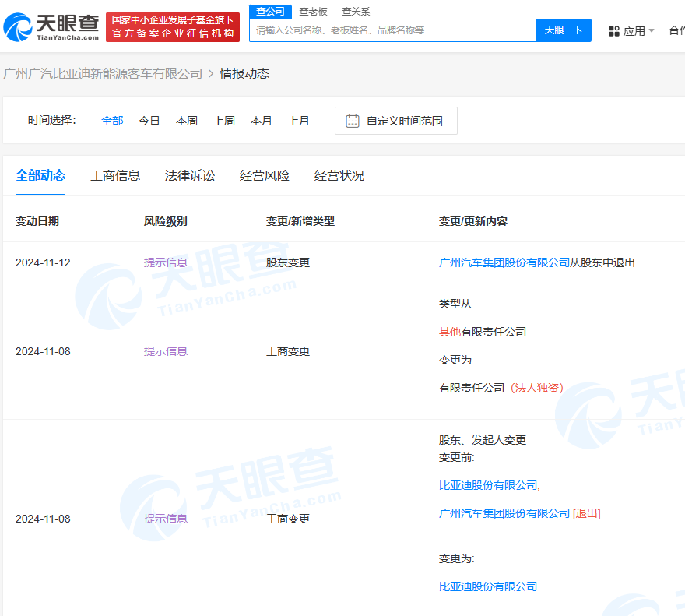Switch to the 查公司 search tab
Screen dimensions: 685x616
tap(270, 12)
